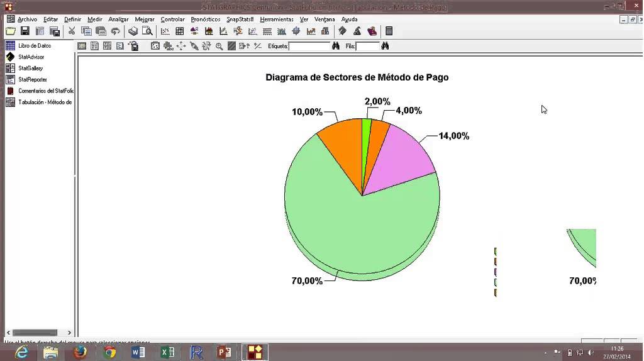
Task: Select Libro de Datos in the navigation pane
Action: [35, 45]
